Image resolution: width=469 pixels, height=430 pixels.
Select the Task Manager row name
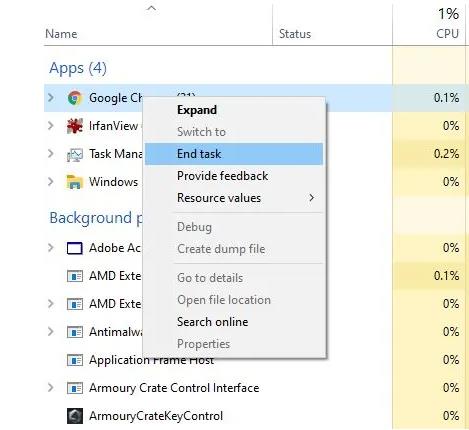tap(115, 154)
